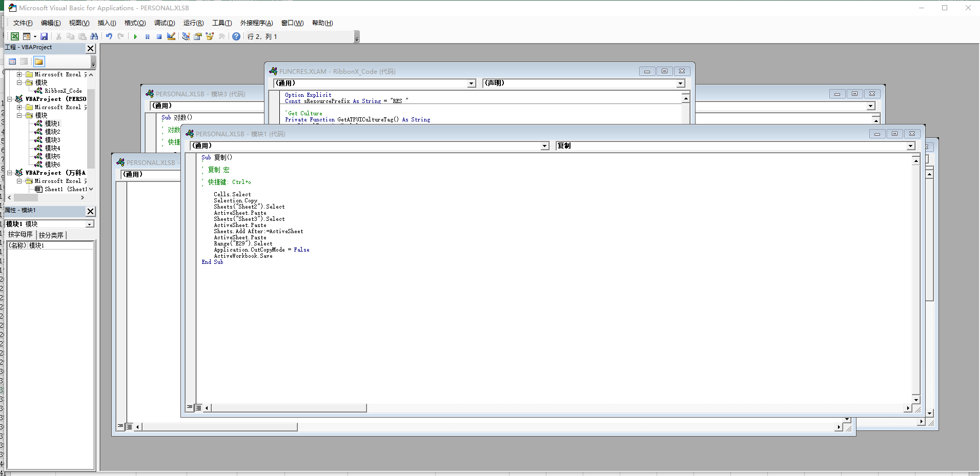Close the 工程 - VBAProject panel

(91, 48)
